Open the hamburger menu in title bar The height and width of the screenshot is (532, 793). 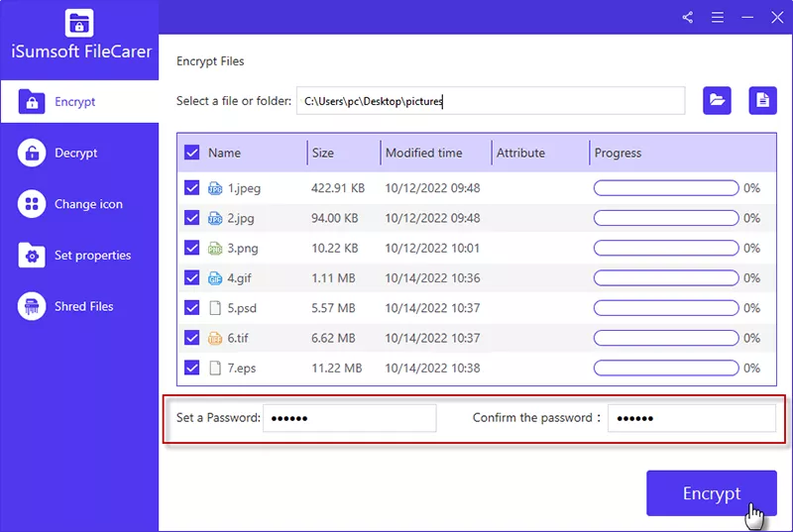click(x=718, y=17)
